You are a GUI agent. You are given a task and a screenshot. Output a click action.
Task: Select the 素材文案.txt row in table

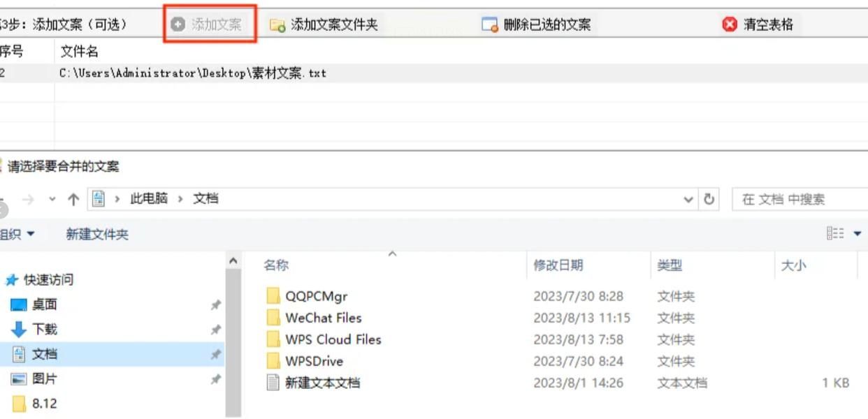pos(433,73)
